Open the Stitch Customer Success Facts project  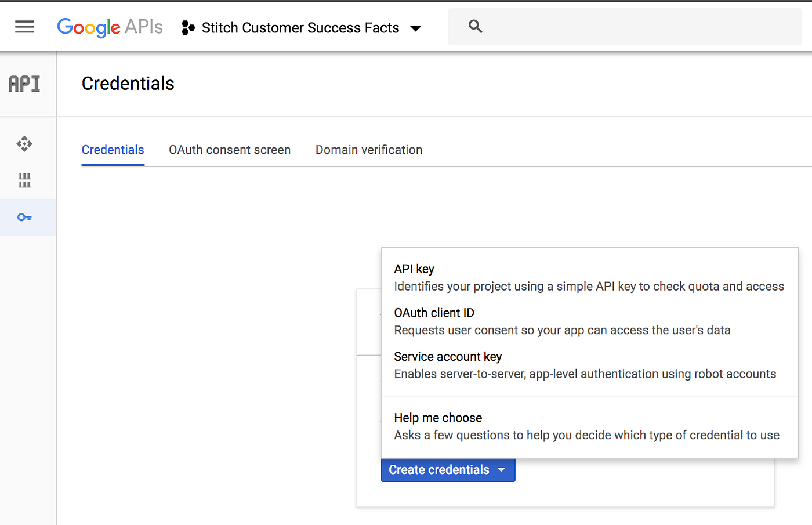click(300, 28)
